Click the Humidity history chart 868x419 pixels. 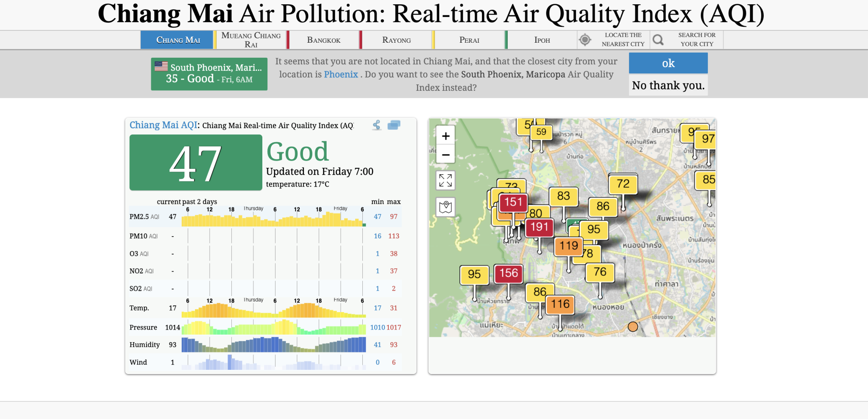[x=274, y=345]
